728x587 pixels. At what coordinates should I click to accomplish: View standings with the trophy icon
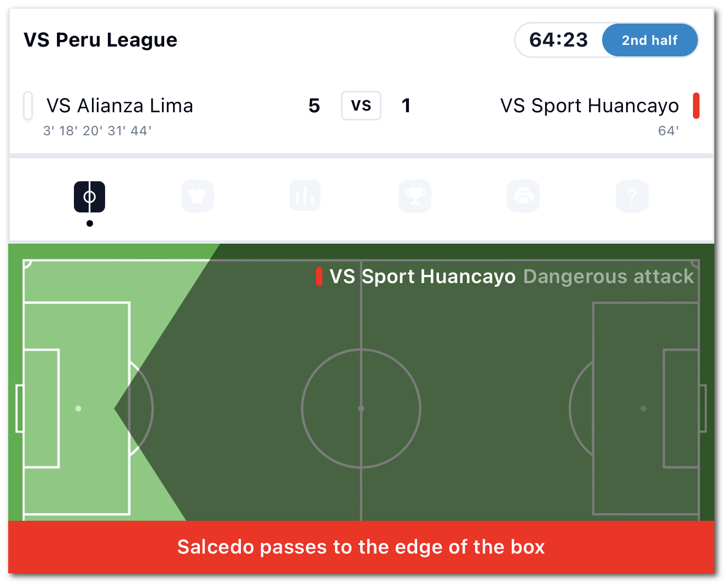pos(415,196)
